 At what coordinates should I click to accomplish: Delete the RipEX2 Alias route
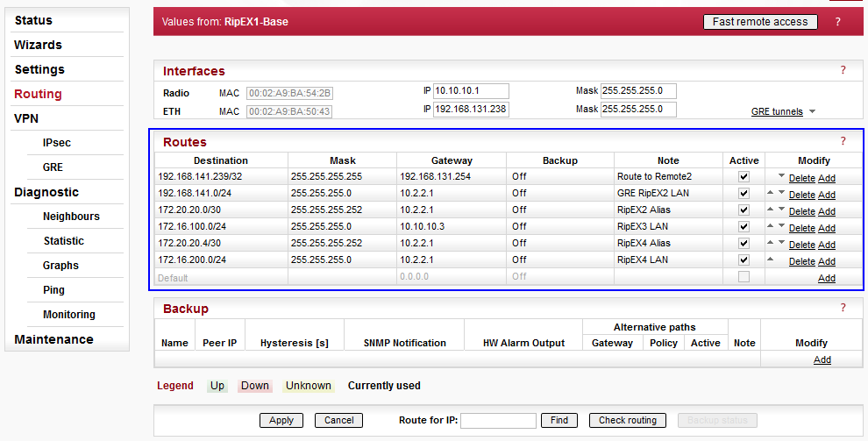click(x=801, y=211)
